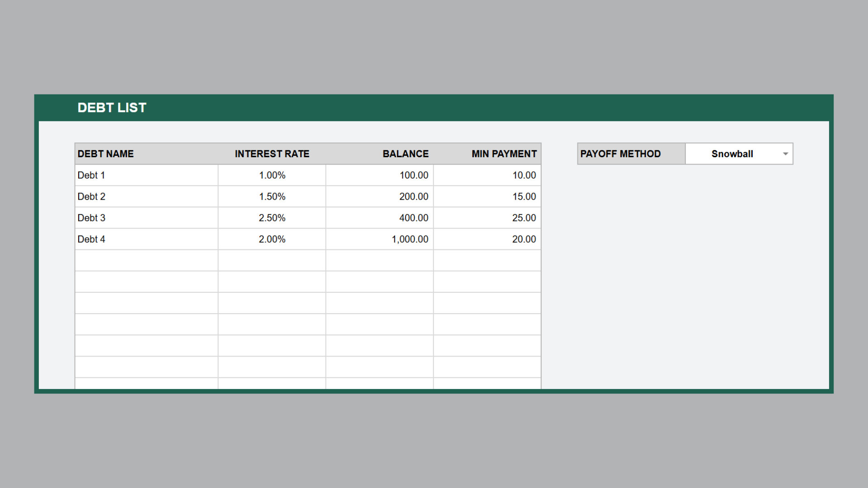This screenshot has width=868, height=488.
Task: Select the 1,000.00 balance cell
Action: click(x=379, y=239)
